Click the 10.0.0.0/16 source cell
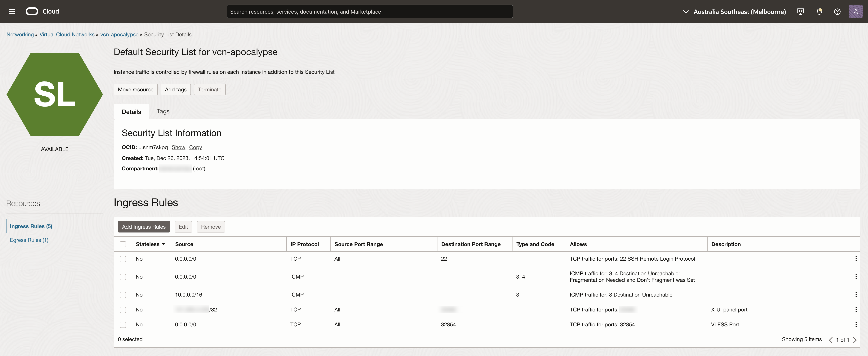Screen dimensions: 868x356 188,295
